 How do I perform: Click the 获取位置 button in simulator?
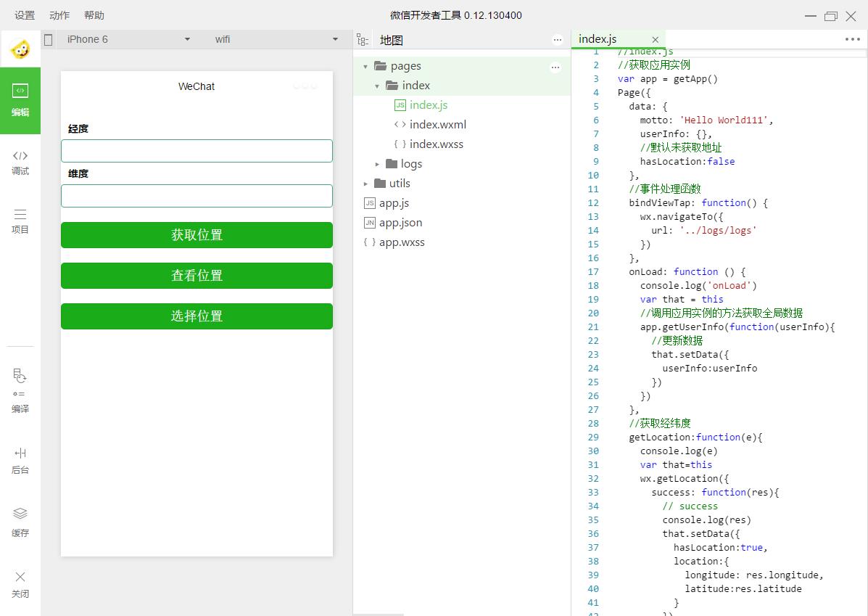(197, 235)
